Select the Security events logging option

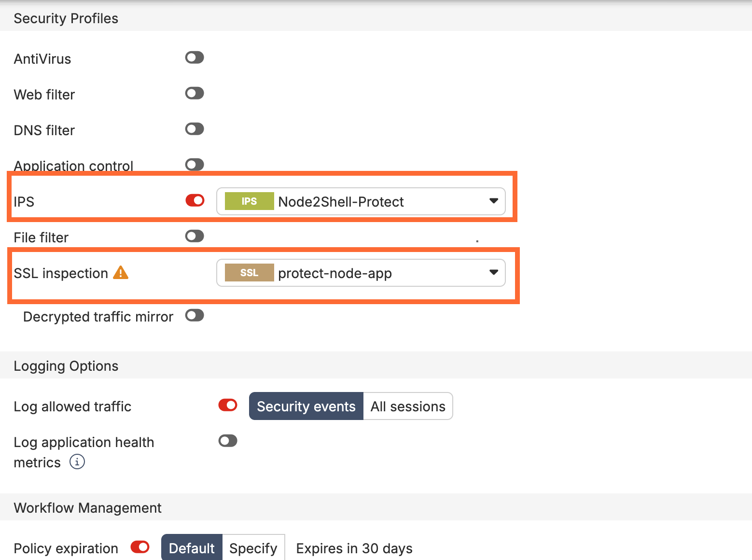(x=306, y=406)
